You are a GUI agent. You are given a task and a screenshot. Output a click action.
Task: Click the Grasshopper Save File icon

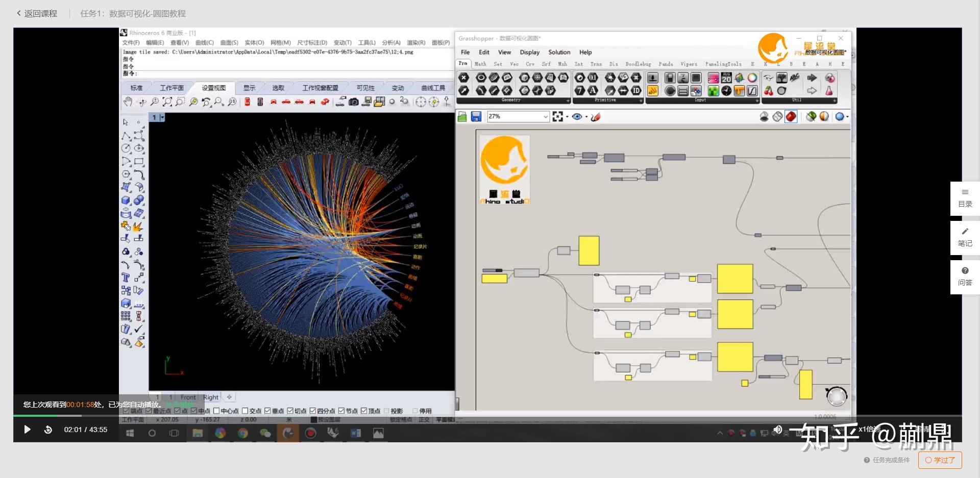tap(476, 117)
